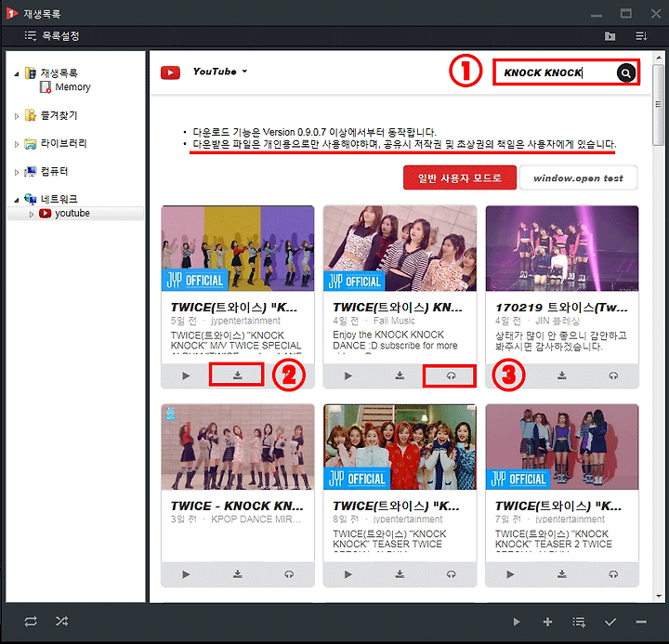This screenshot has width=669, height=644.
Task: Click the audio icon on 8일 전 TEASER card
Action: tap(451, 574)
